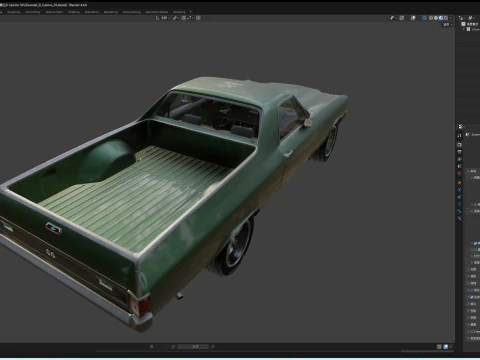
Task: Open the viewport options dropdown below shading
Action: point(447,25)
